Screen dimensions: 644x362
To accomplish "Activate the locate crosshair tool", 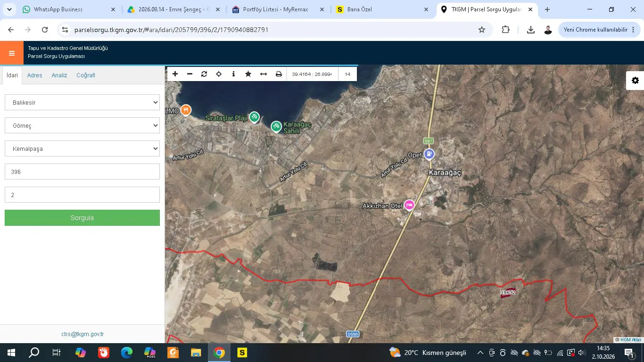I will click(x=219, y=74).
